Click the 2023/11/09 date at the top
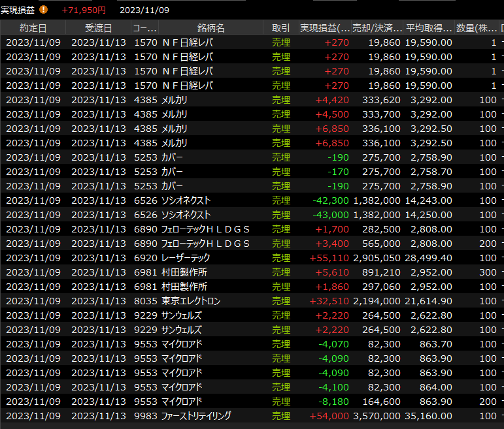The width and height of the screenshot is (504, 429). pyautogui.click(x=144, y=10)
